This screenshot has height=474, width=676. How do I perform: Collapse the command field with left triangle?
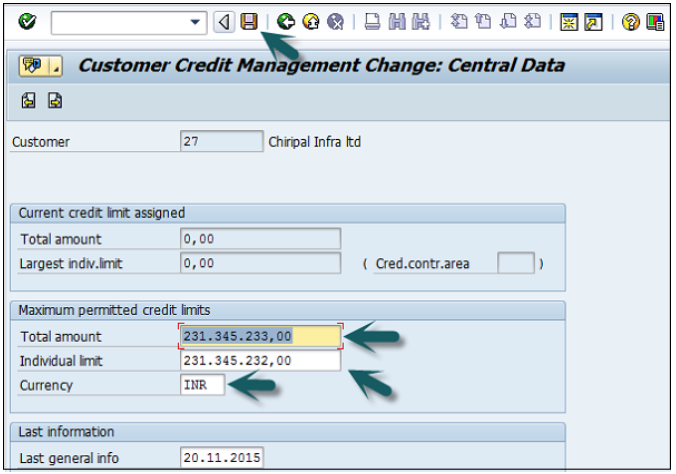tap(225, 21)
